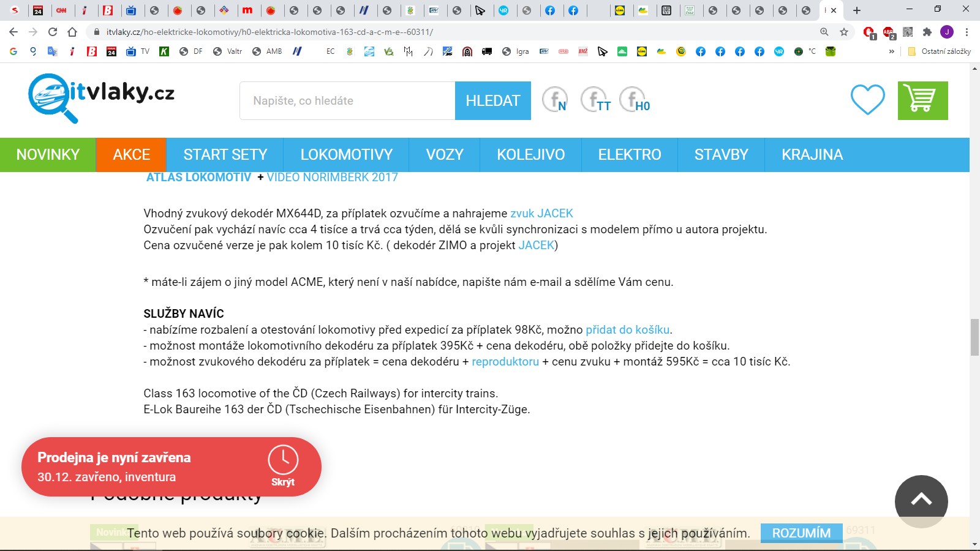Screen dimensions: 980x551
Task: Show hidden bookmarks with the chevron
Action: click(x=892, y=51)
